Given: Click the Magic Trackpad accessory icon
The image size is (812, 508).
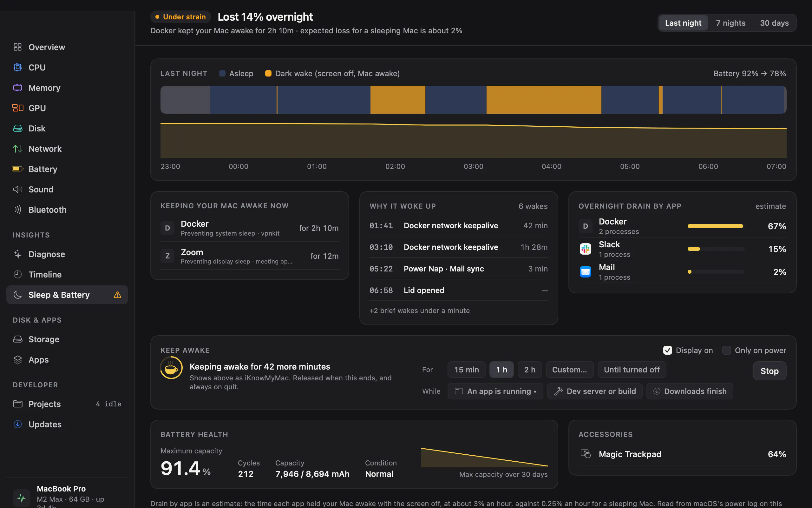Looking at the screenshot, I should (586, 454).
